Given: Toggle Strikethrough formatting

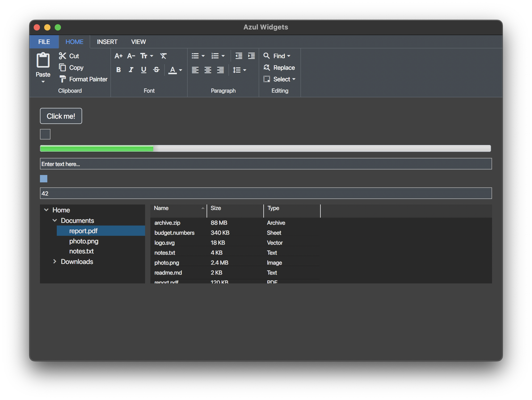Looking at the screenshot, I should click(x=156, y=70).
